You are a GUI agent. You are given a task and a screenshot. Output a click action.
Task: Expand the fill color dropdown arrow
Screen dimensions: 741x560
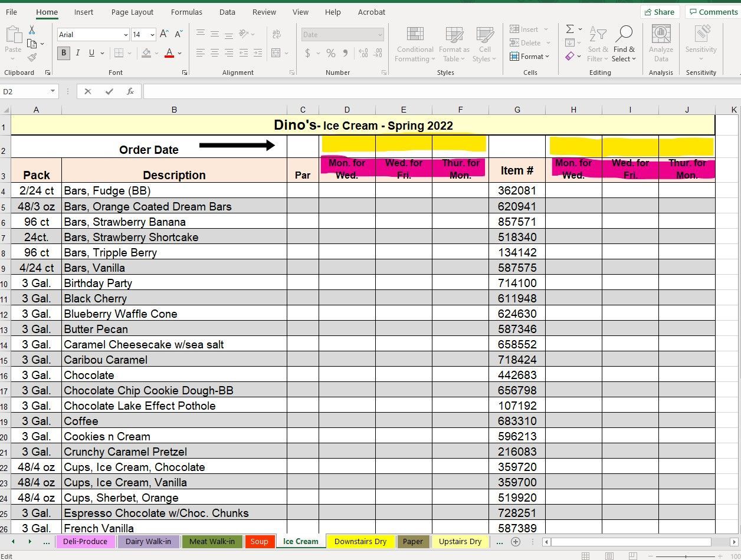pos(156,54)
